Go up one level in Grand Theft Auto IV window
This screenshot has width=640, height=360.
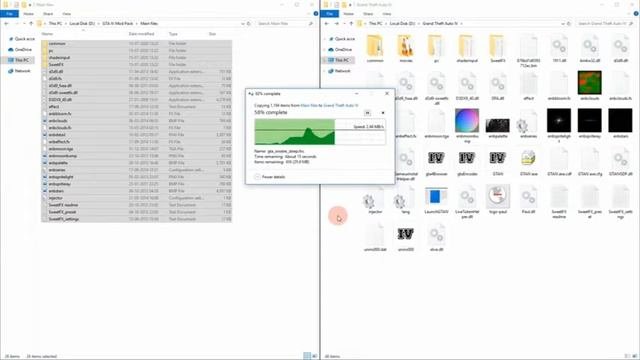pos(351,24)
